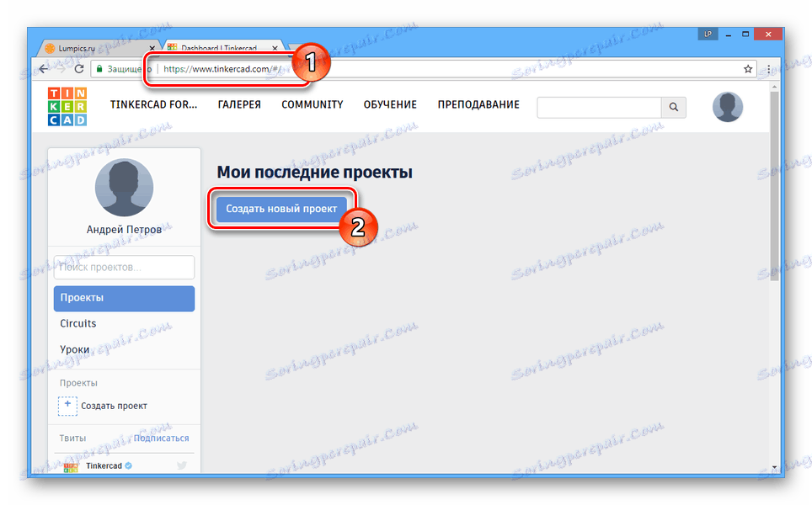This screenshot has width=812, height=505.
Task: Click the Твиты label
Action: 72,439
